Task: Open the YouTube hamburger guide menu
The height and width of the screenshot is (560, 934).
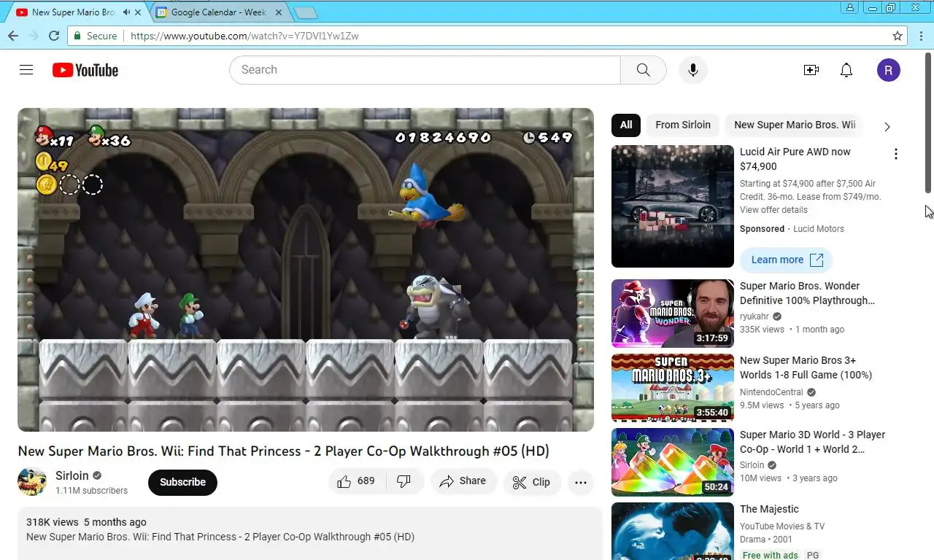Action: click(x=26, y=70)
